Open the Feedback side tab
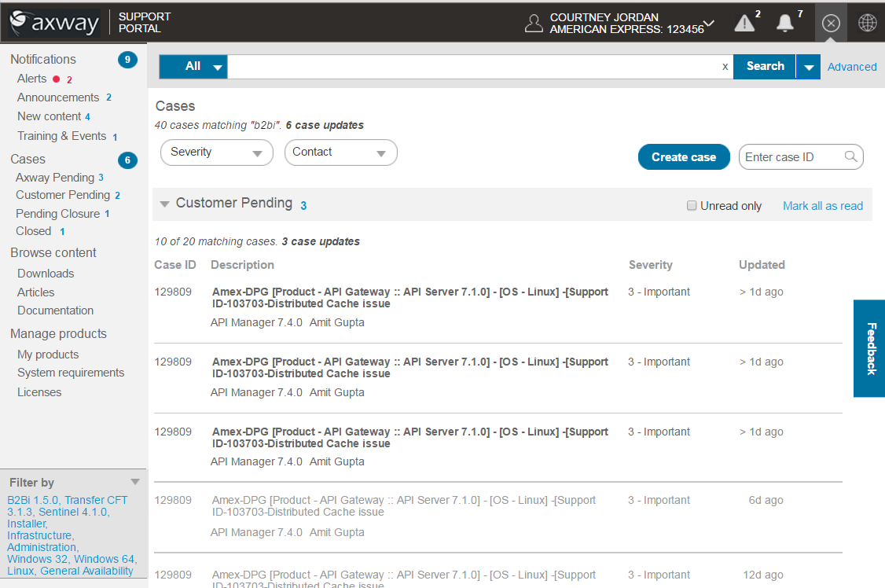The image size is (885, 588). (869, 348)
